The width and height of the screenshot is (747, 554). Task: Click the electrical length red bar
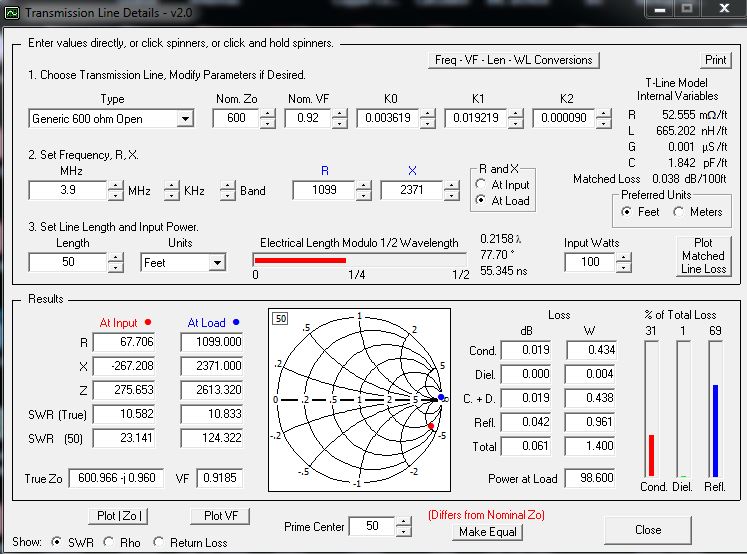[x=300, y=259]
